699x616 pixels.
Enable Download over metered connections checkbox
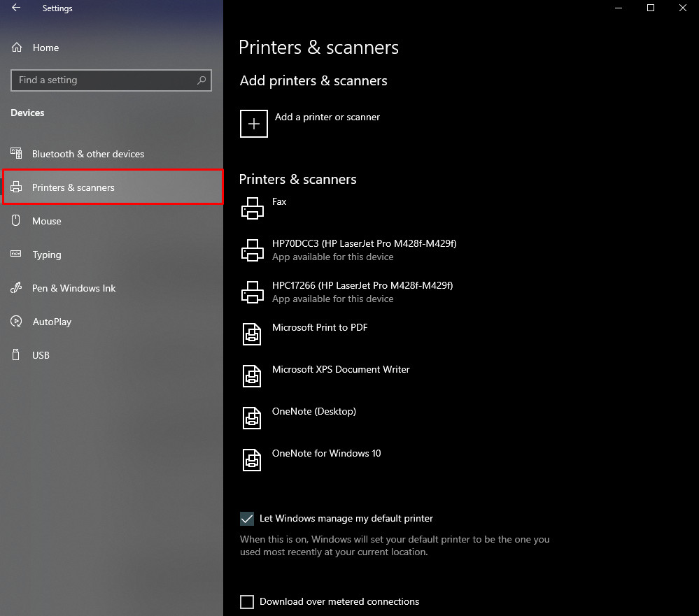247,602
